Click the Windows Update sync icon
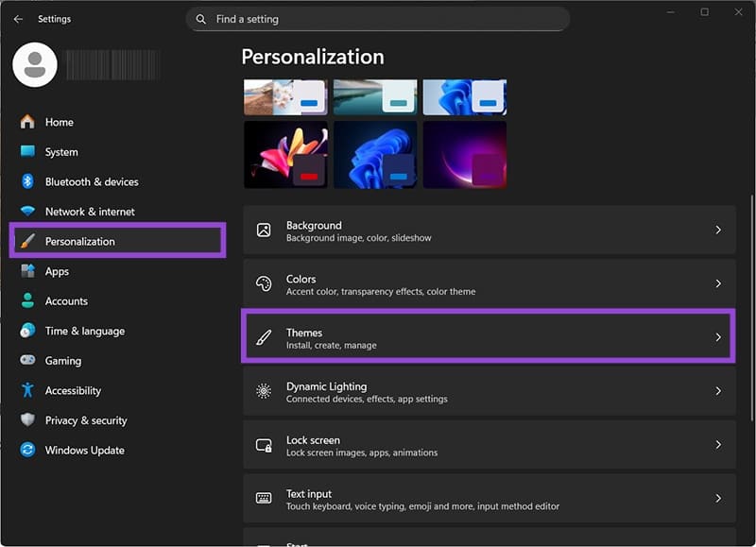Screen dimensions: 756x547 pos(27,450)
